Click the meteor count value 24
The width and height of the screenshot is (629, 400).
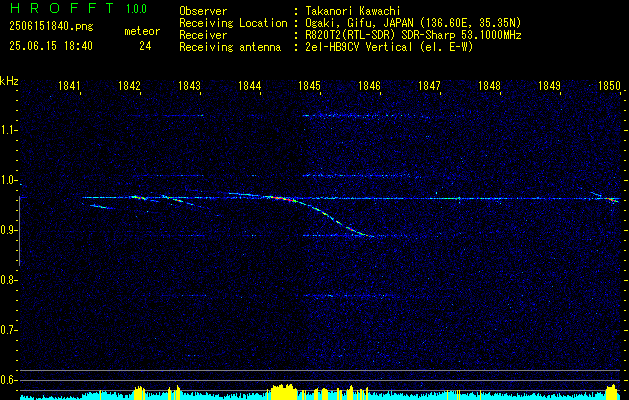145,46
